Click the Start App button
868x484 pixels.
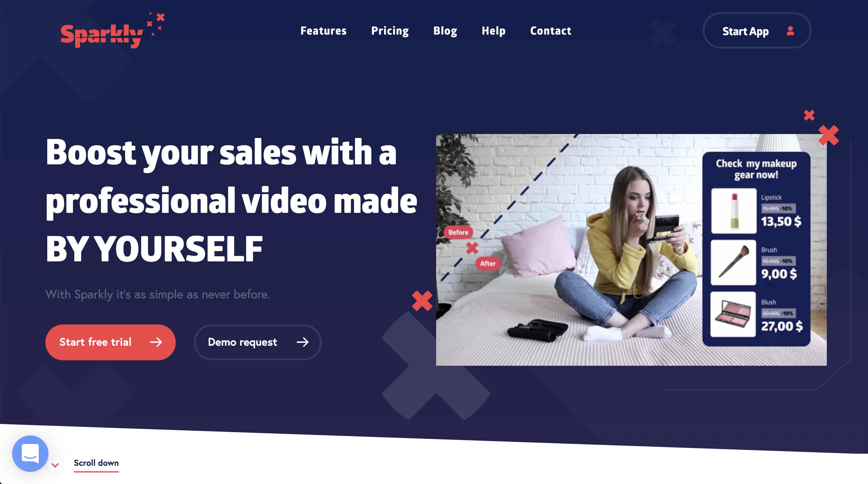[757, 31]
